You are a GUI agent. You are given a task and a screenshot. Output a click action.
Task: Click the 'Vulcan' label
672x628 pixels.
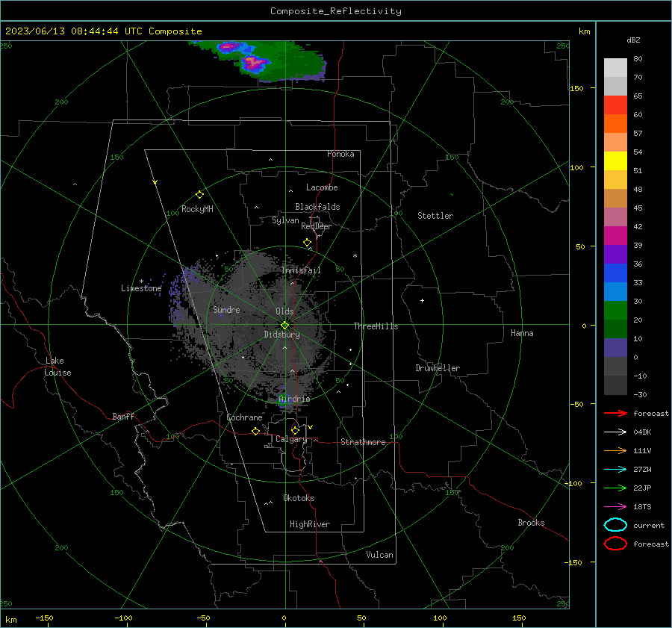coord(379,555)
